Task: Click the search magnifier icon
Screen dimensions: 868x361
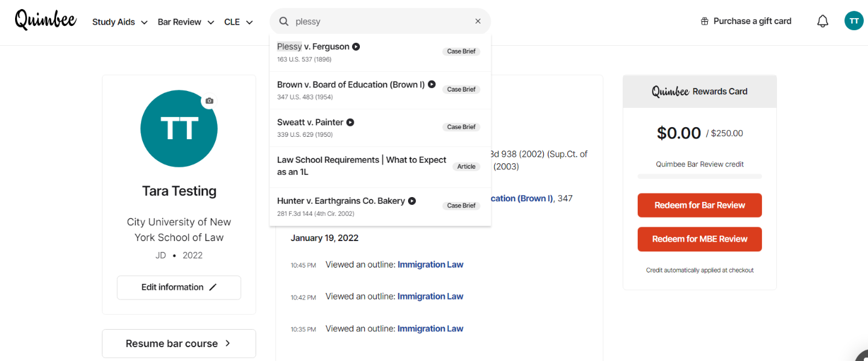Action: 284,22
